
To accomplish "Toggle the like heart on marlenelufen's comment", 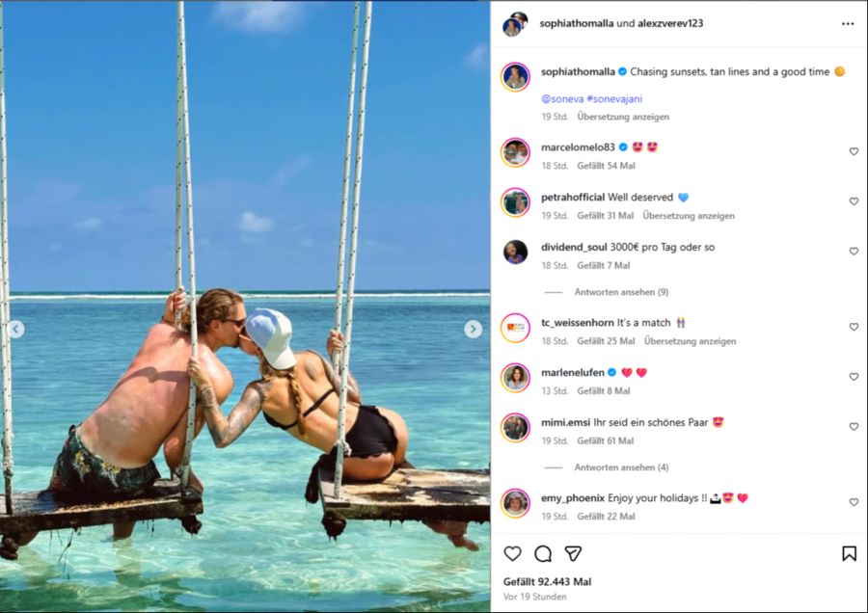I will click(854, 377).
